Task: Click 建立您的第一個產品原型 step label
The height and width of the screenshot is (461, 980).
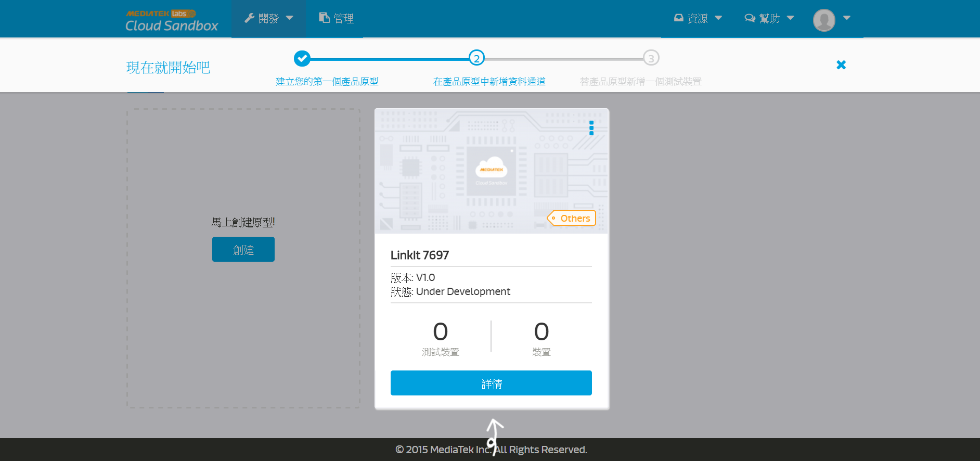Action: click(x=327, y=82)
